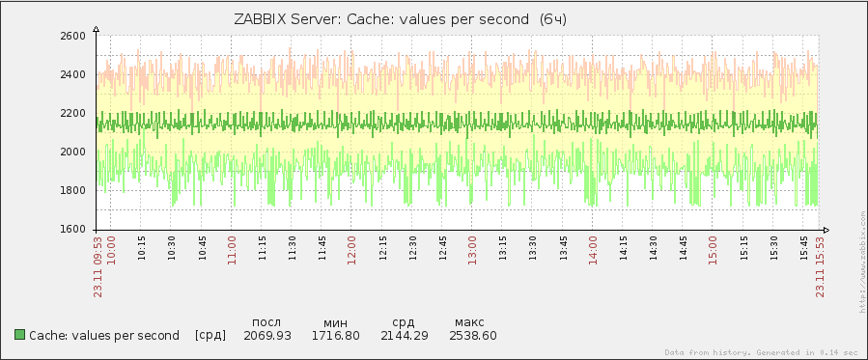Image resolution: width=868 pixels, height=360 pixels.
Task: Click the y-axis label 2000
Action: (x=74, y=152)
